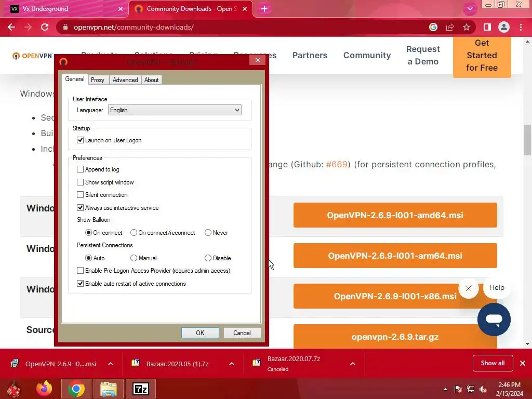Viewport: 532px width, 399px height.
Task: Download OpenVPN-2.6.9-I001-amd64.msi
Action: (x=395, y=215)
